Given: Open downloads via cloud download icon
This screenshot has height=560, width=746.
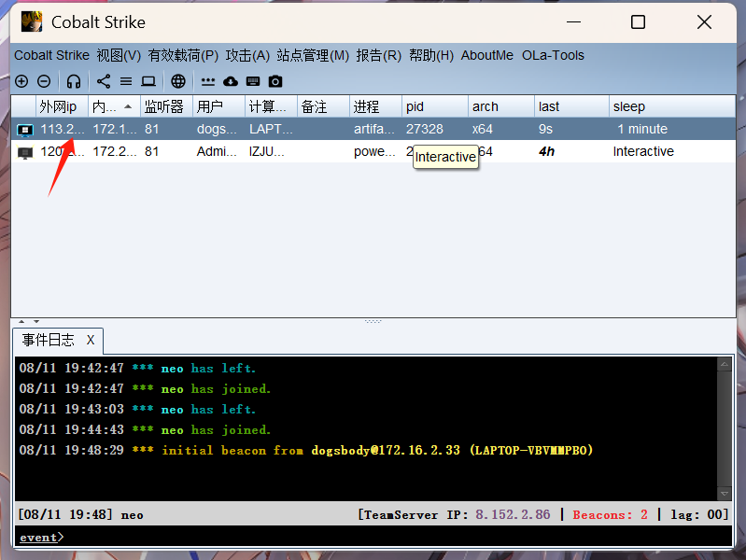Looking at the screenshot, I should 231,81.
